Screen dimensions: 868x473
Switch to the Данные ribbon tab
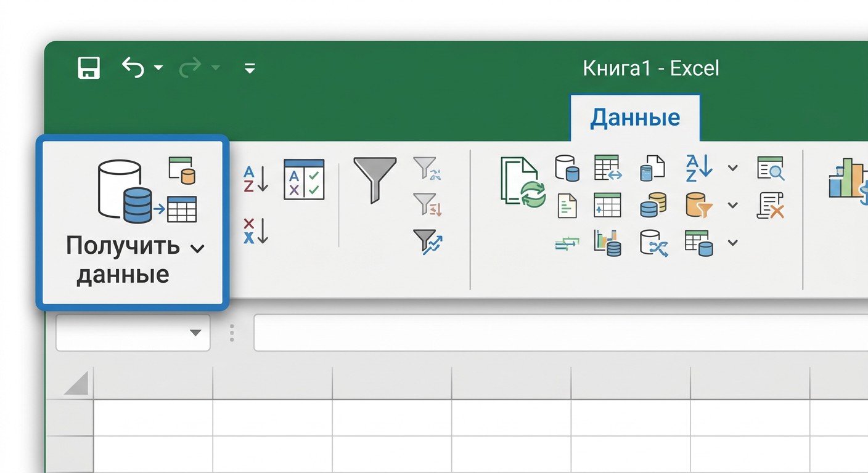click(635, 117)
